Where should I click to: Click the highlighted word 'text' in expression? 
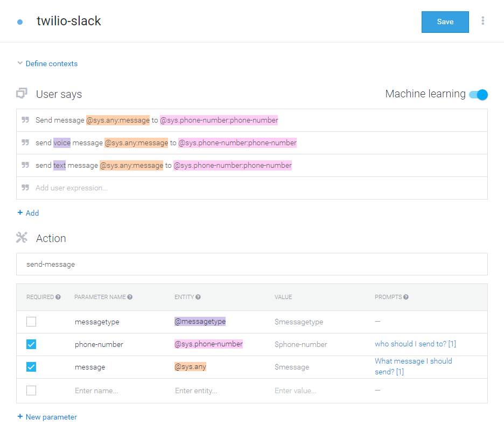(59, 165)
